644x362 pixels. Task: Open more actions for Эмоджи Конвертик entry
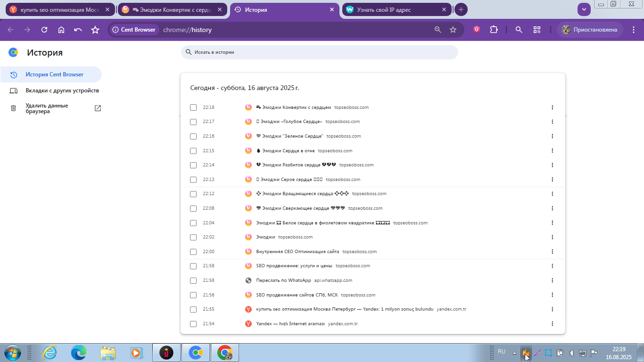point(552,107)
